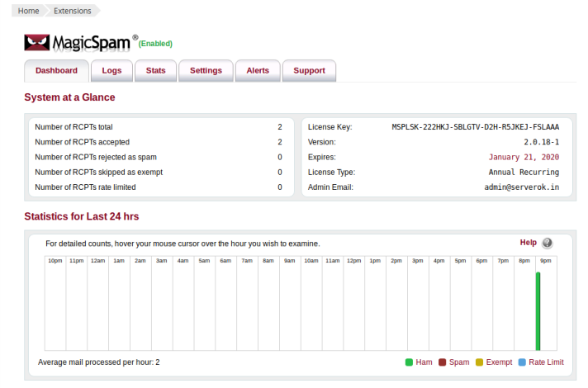
Task: Click the version value 2.0.18-1
Action: 542,142
